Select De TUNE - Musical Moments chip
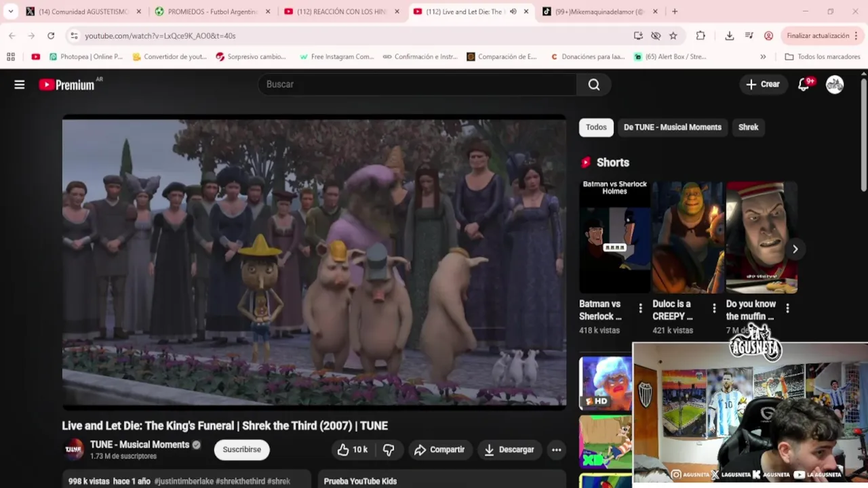 point(672,127)
